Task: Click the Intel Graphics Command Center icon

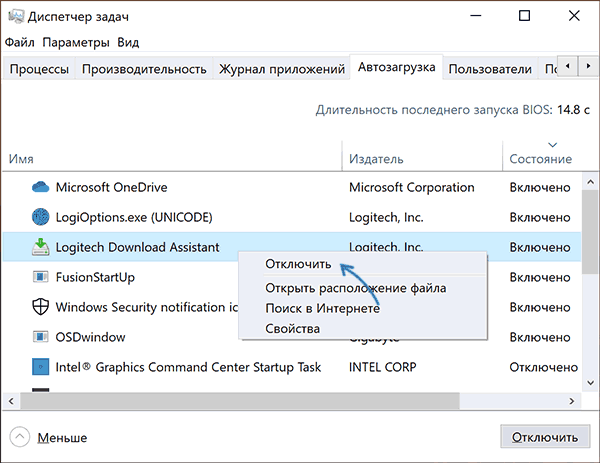Action: [40, 367]
